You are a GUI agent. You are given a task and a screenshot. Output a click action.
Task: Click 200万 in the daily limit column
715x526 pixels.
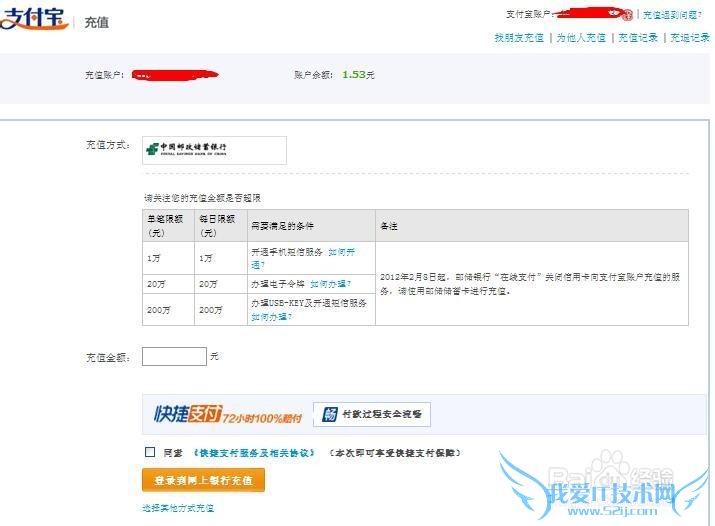[x=211, y=310]
